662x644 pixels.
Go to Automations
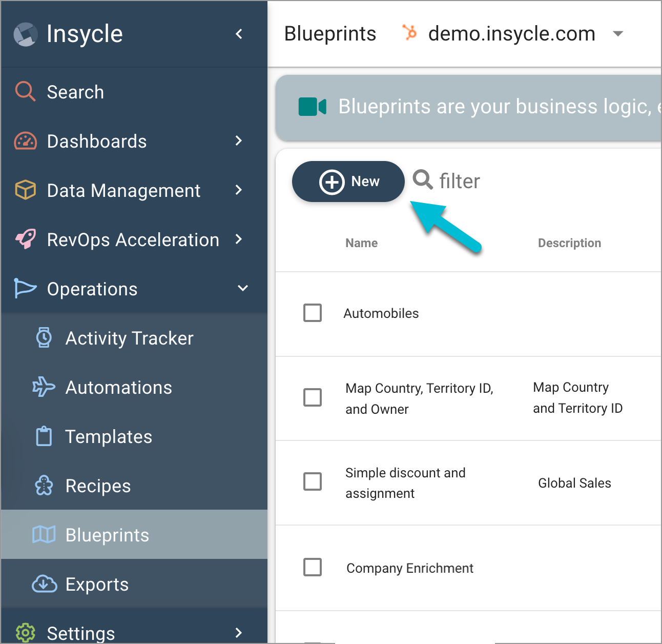(119, 388)
